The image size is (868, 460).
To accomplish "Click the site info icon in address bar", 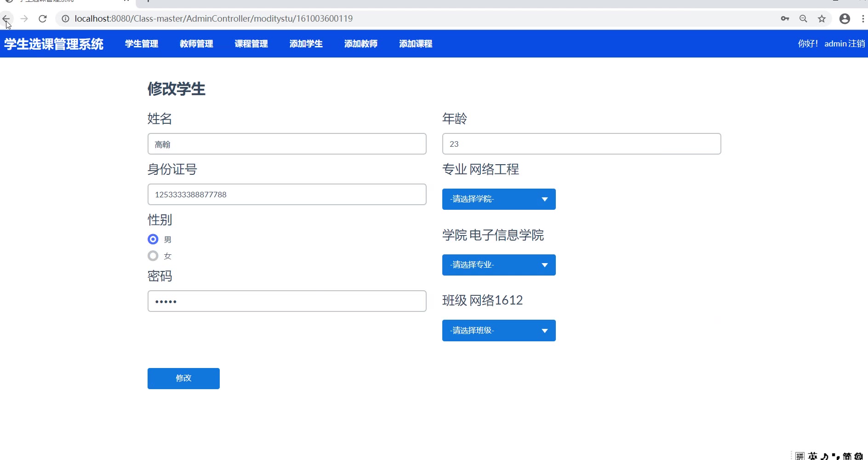I will tap(66, 19).
